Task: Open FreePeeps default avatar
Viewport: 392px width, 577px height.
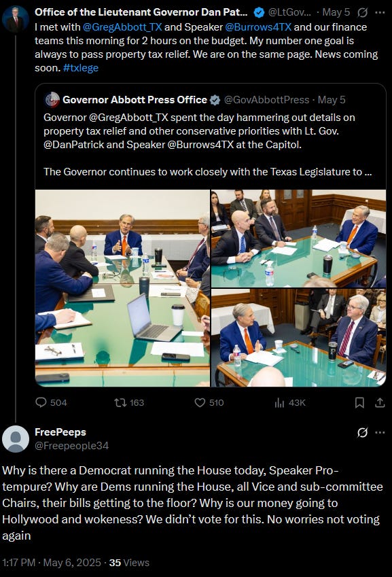Action: tap(16, 439)
